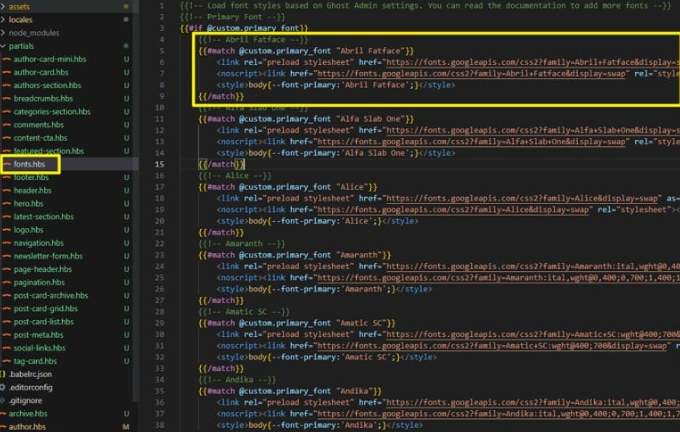680x432 pixels.
Task: Open hero.hbs file
Action: 28,203
